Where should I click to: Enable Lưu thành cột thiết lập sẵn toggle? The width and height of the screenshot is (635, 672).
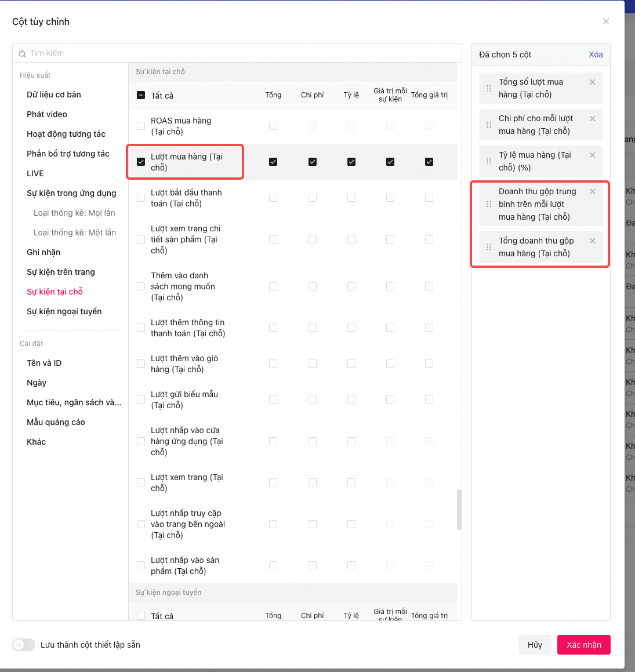(24, 645)
